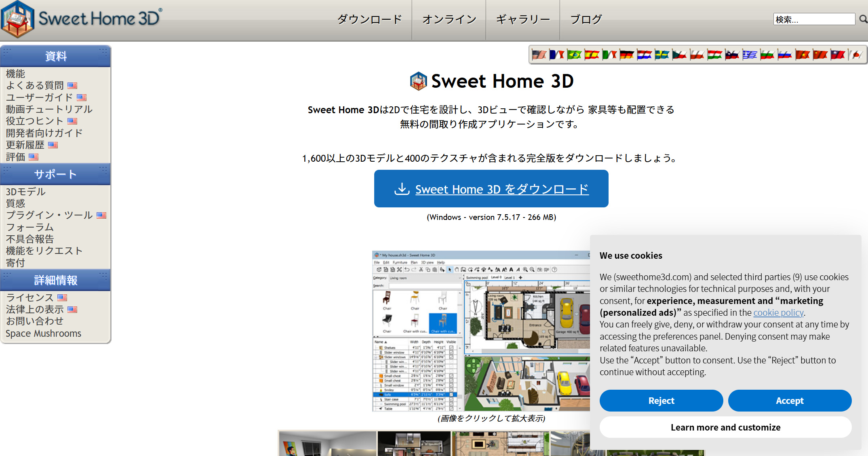
Task: Click the 資料 sidebar heading
Action: coord(56,56)
